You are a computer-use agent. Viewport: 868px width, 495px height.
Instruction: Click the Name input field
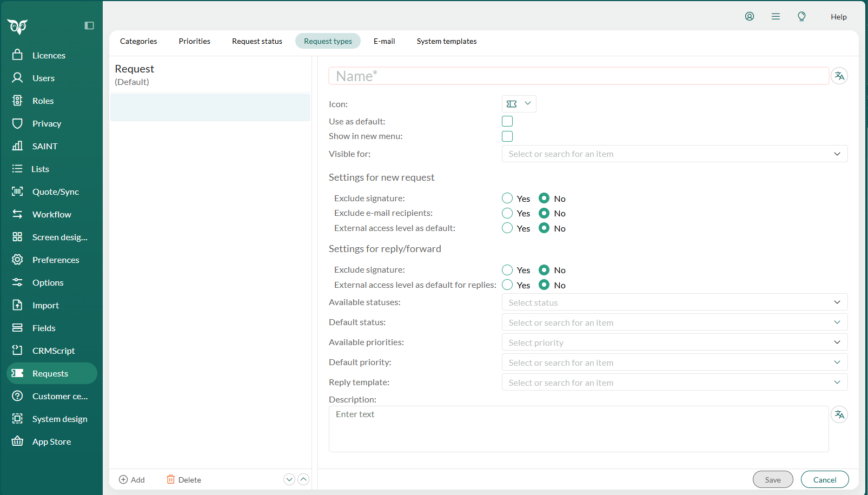(x=579, y=76)
